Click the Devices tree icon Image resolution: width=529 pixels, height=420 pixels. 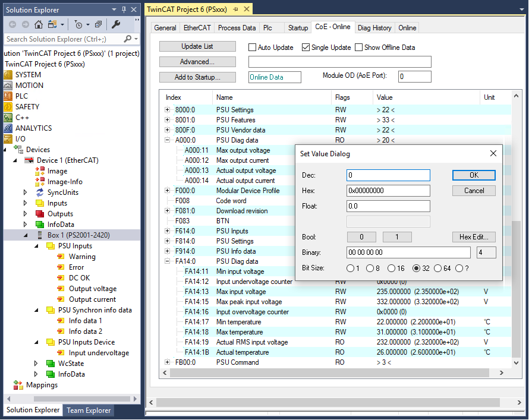[18, 149]
